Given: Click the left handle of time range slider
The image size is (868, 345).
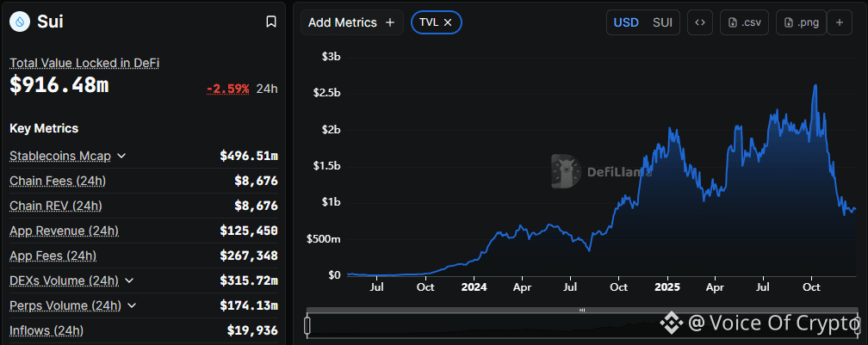Looking at the screenshot, I should pos(307,324).
